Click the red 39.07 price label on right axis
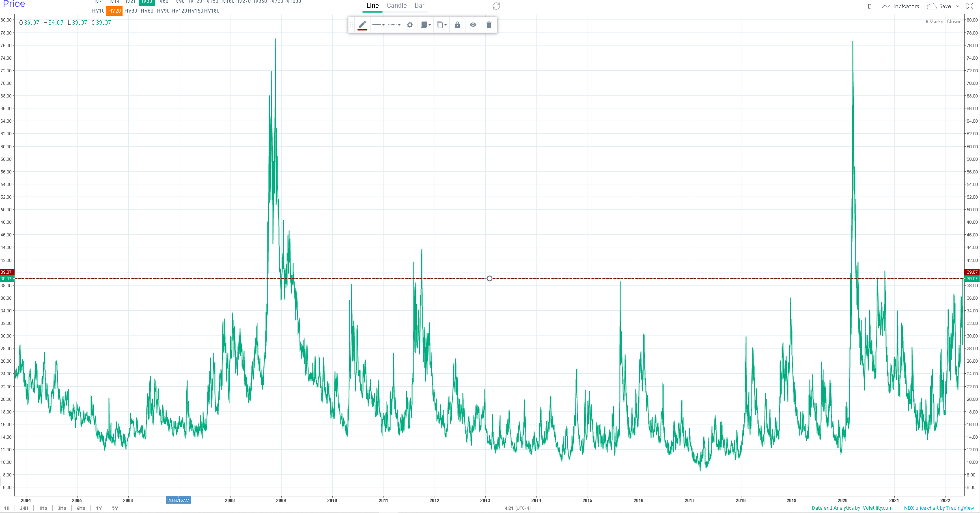Viewport: 980px width, 513px height. pyautogui.click(x=972, y=272)
